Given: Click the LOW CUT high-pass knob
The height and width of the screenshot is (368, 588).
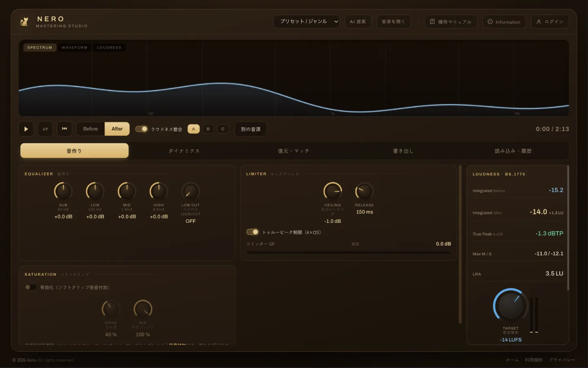Looking at the screenshot, I should pos(191,191).
